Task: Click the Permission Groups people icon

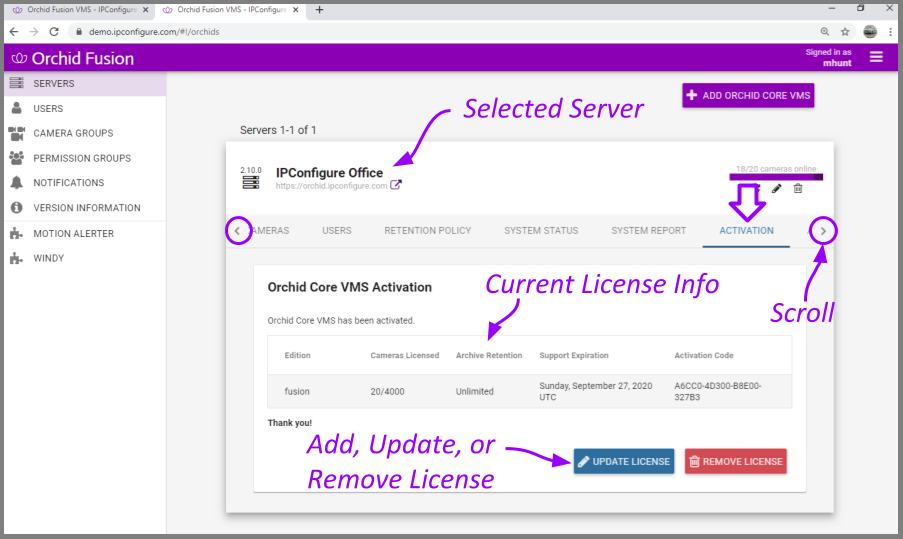Action: coord(17,158)
